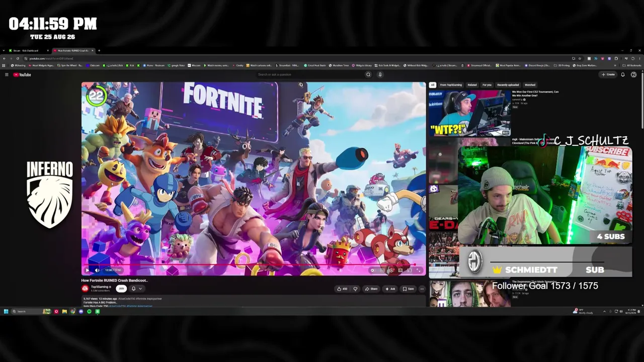Open the YouTube guide hamburger menu
This screenshot has width=644, height=362.
pyautogui.click(x=7, y=75)
